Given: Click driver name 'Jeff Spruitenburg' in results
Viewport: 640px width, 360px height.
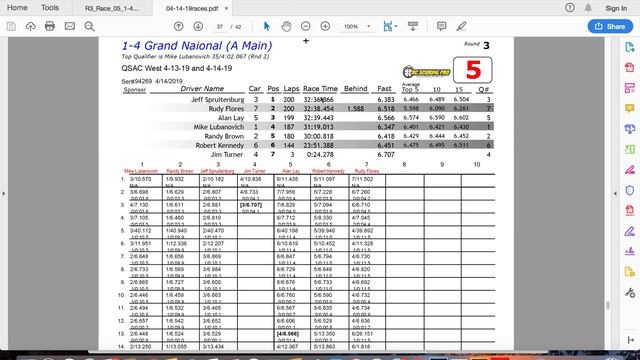Looking at the screenshot, I should tap(218, 100).
